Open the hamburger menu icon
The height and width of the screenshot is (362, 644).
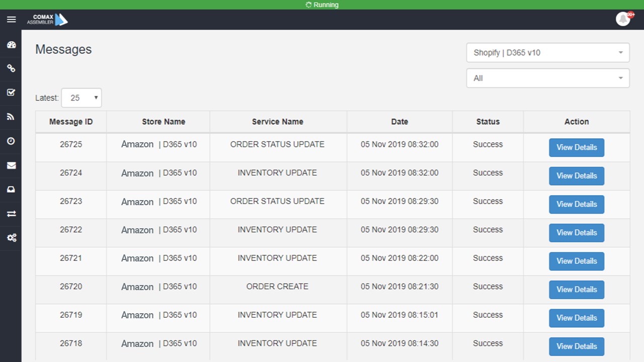[12, 20]
